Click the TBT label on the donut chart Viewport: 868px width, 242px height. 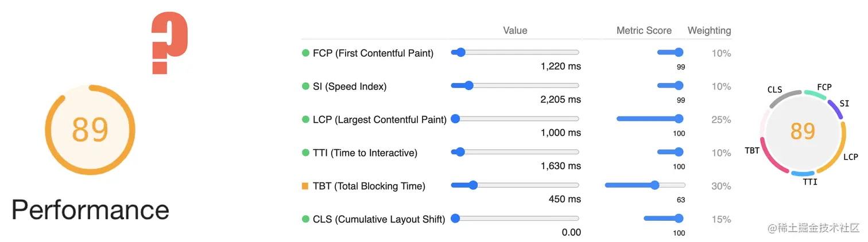(752, 151)
